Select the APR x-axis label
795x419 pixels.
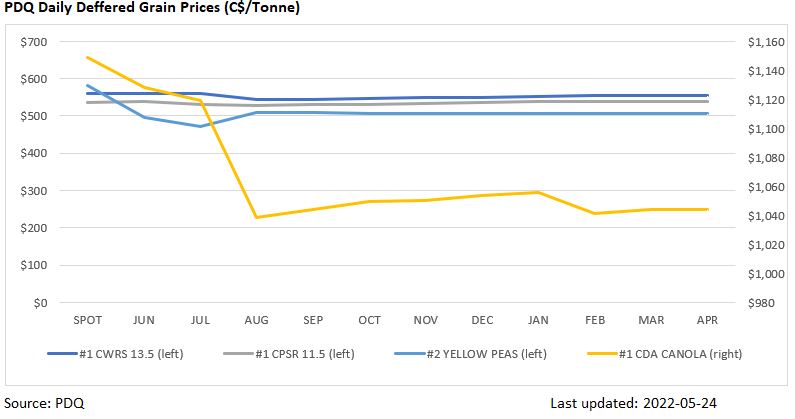(x=709, y=320)
